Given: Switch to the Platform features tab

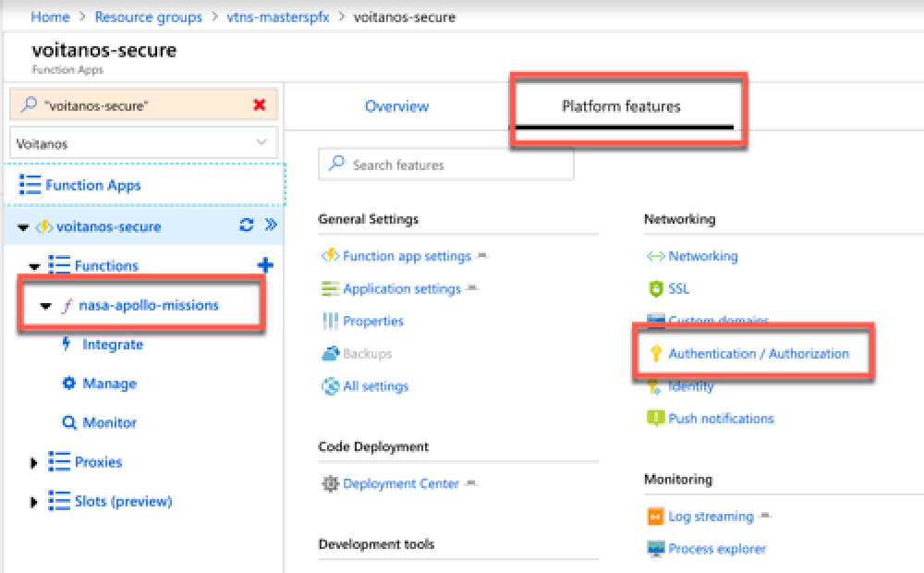Looking at the screenshot, I should point(621,106).
